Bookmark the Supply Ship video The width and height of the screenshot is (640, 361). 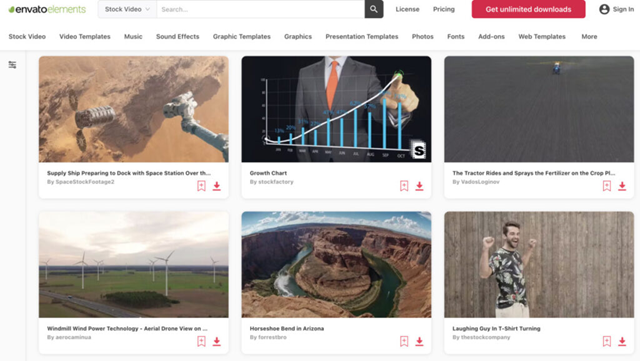coord(201,186)
